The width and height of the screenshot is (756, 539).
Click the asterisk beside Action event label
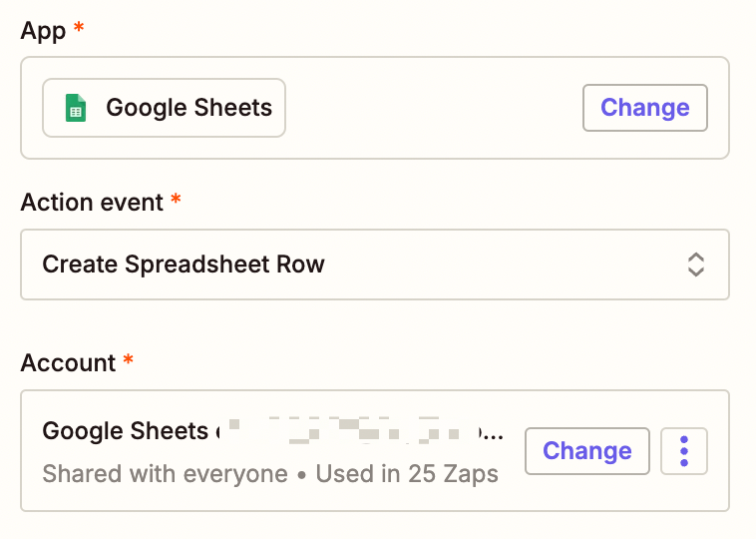click(177, 202)
